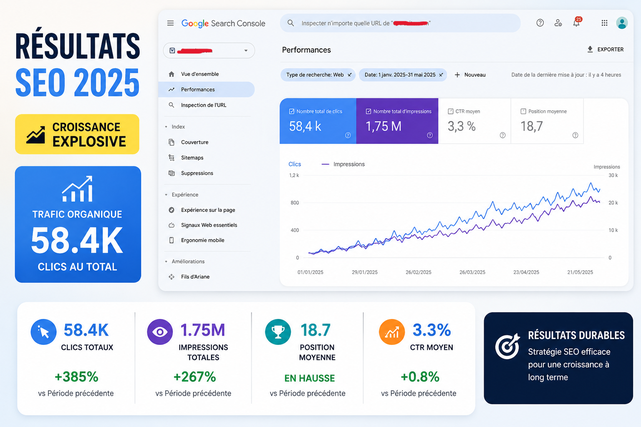The image size is (641, 427).
Task: Toggle the Nombre total de clics checkbox
Action: point(291,111)
